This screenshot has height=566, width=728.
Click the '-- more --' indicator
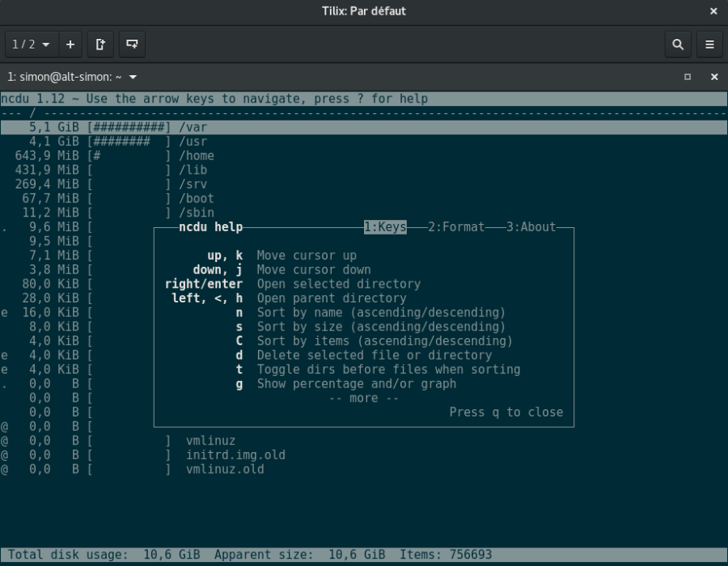click(364, 398)
